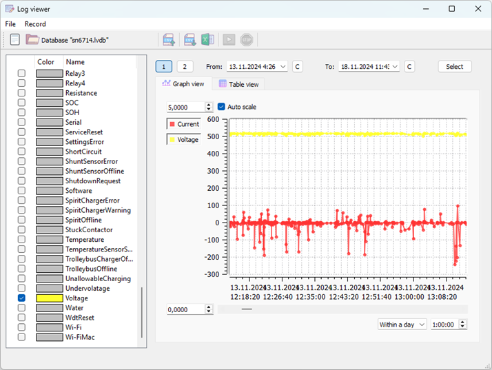Select page button 1
This screenshot has width=492, height=370.
[x=164, y=67]
